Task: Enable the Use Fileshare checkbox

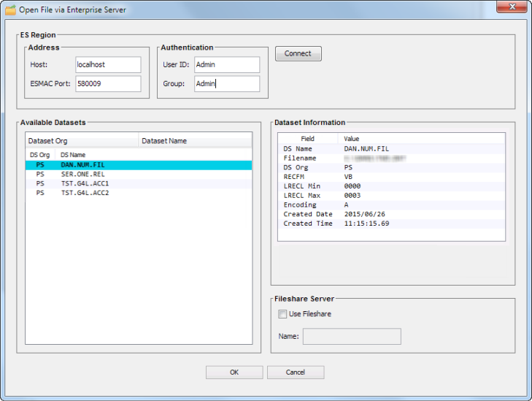Action: (x=282, y=315)
